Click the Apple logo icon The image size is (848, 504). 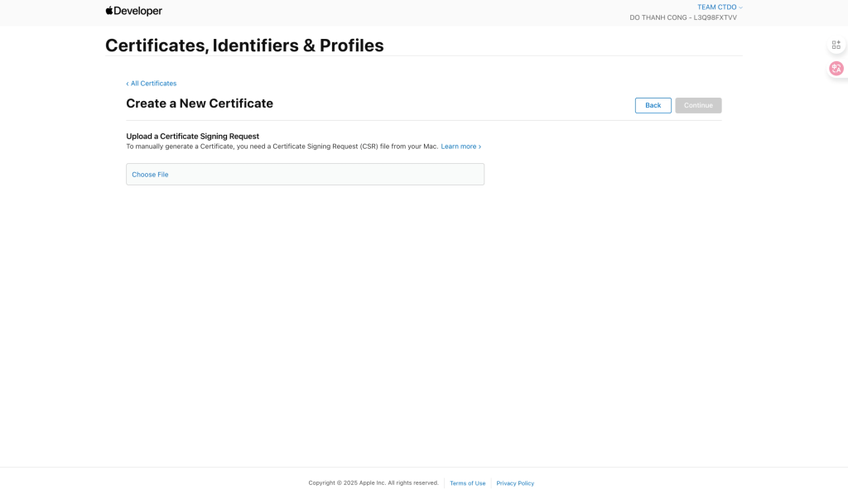coord(109,11)
